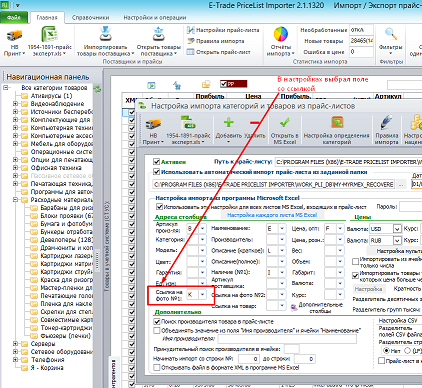This screenshot has width=422, height=388.
Task: Toggle the PP checkbox above the table
Action: (224, 84)
